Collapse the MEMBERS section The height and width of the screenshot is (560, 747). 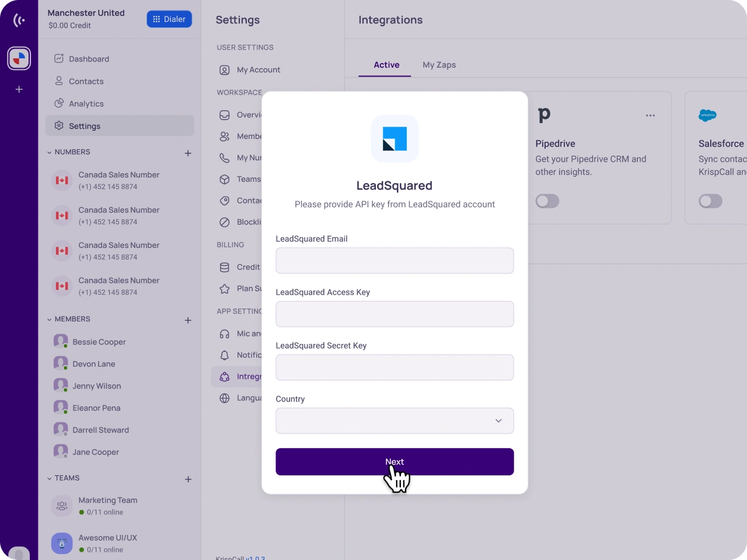point(50,320)
